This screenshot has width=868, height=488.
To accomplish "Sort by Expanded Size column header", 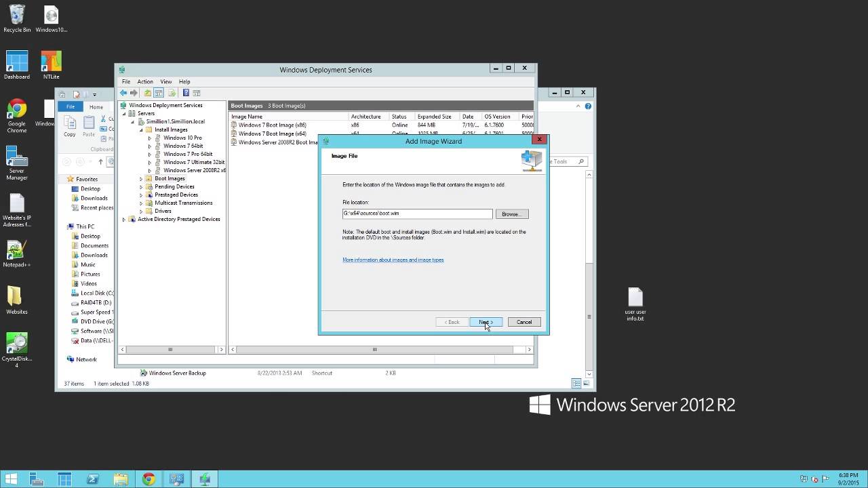I will tap(437, 117).
